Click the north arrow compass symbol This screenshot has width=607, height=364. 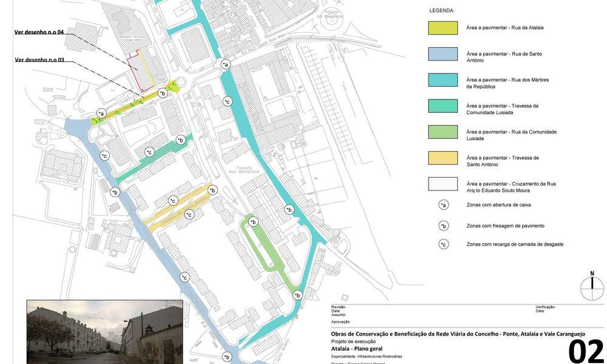coord(592,286)
